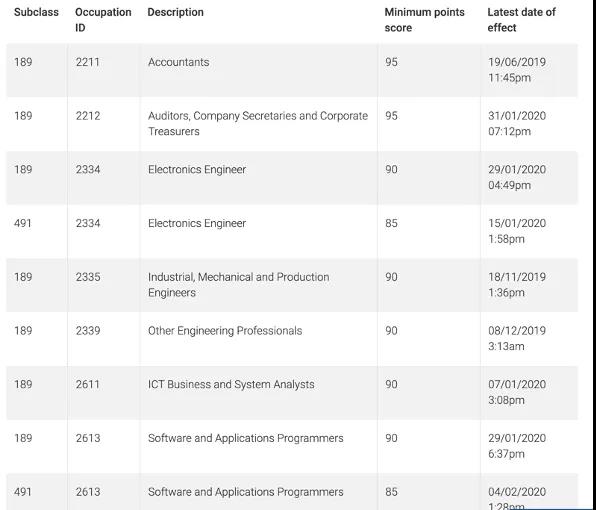Click the Description column header
596x510 pixels.
tap(175, 12)
